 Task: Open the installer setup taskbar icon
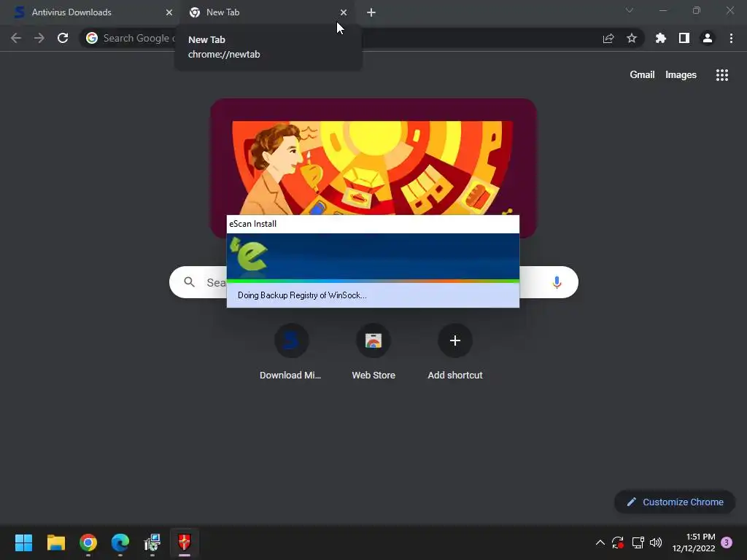(x=152, y=542)
